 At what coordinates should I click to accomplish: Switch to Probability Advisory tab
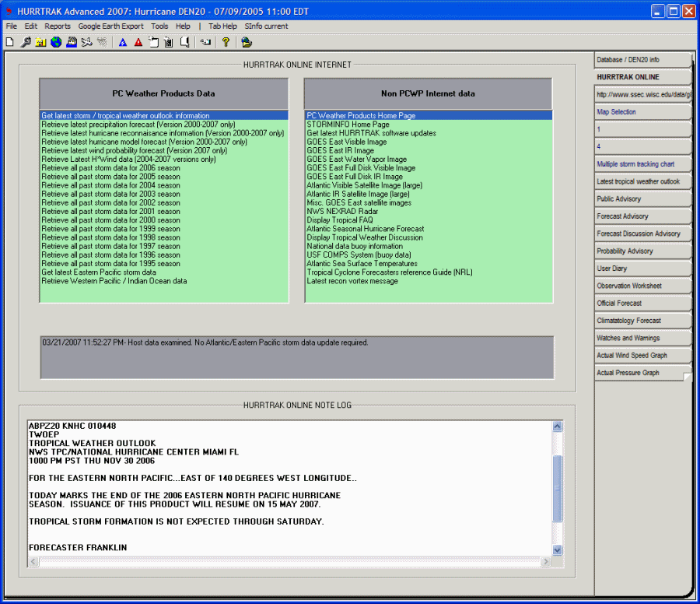click(642, 251)
